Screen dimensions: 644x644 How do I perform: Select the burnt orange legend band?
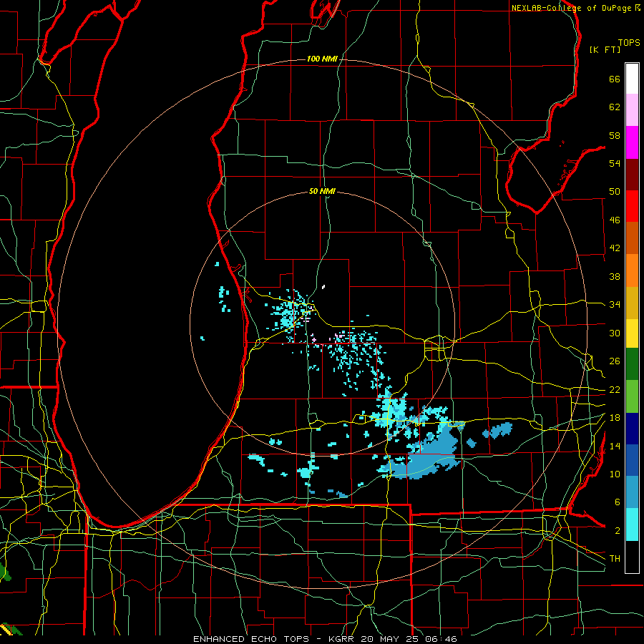coord(632,238)
